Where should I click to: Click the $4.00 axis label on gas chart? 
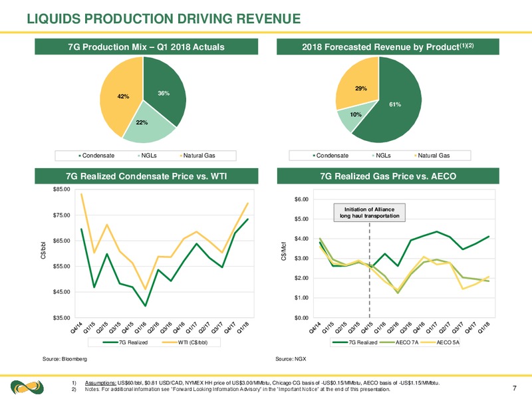coord(301,239)
